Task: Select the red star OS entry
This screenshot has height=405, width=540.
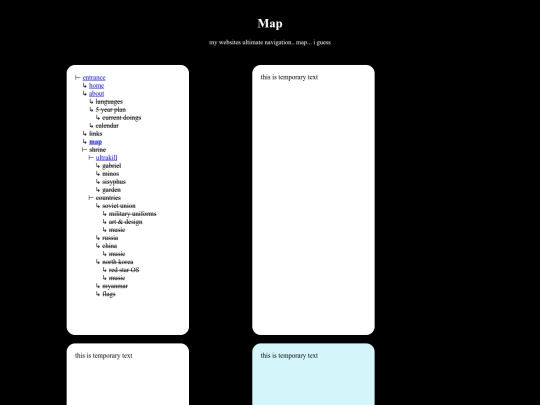Action: click(124, 270)
